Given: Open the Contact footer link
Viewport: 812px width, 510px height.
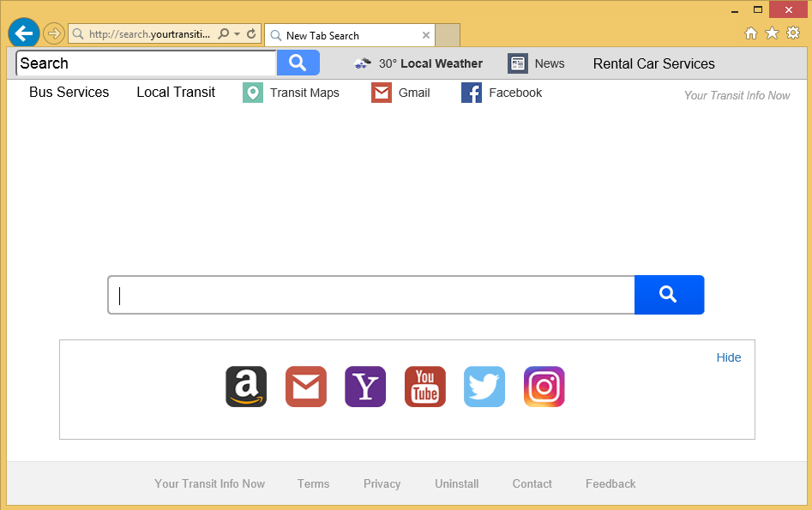Looking at the screenshot, I should point(532,483).
